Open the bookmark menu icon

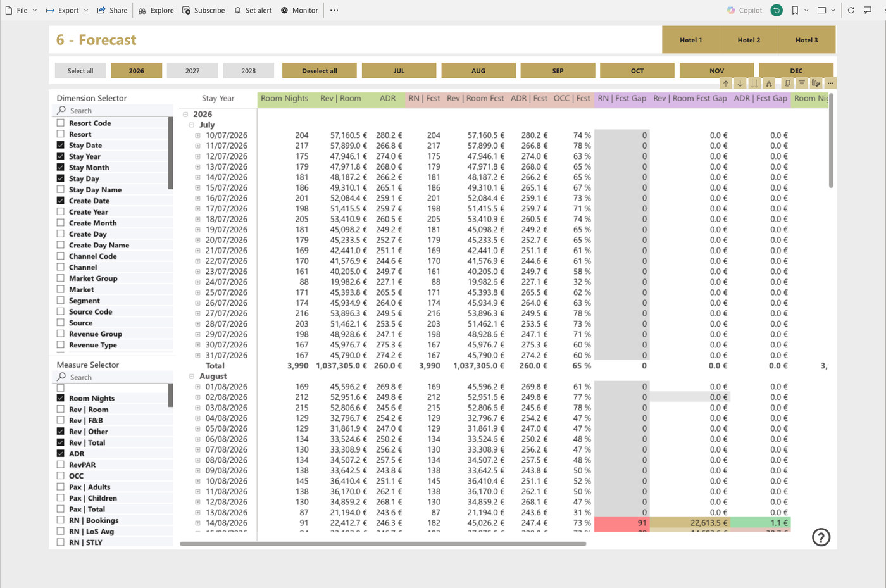click(x=795, y=10)
